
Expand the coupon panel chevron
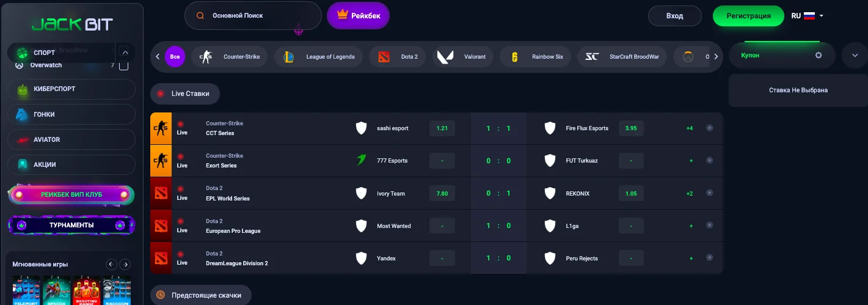click(x=854, y=55)
